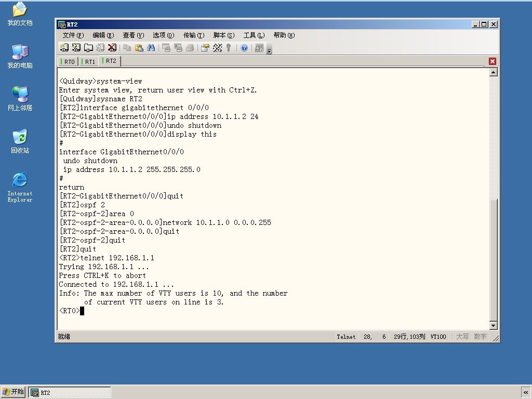The width and height of the screenshot is (532, 399).
Task: Click the Connect toolbar icon
Action: click(64, 48)
